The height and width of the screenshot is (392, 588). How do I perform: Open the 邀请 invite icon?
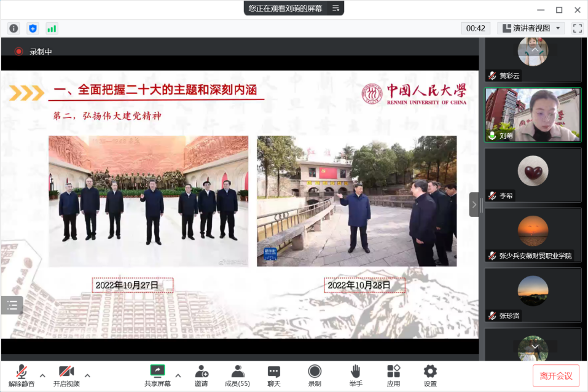pyautogui.click(x=201, y=375)
